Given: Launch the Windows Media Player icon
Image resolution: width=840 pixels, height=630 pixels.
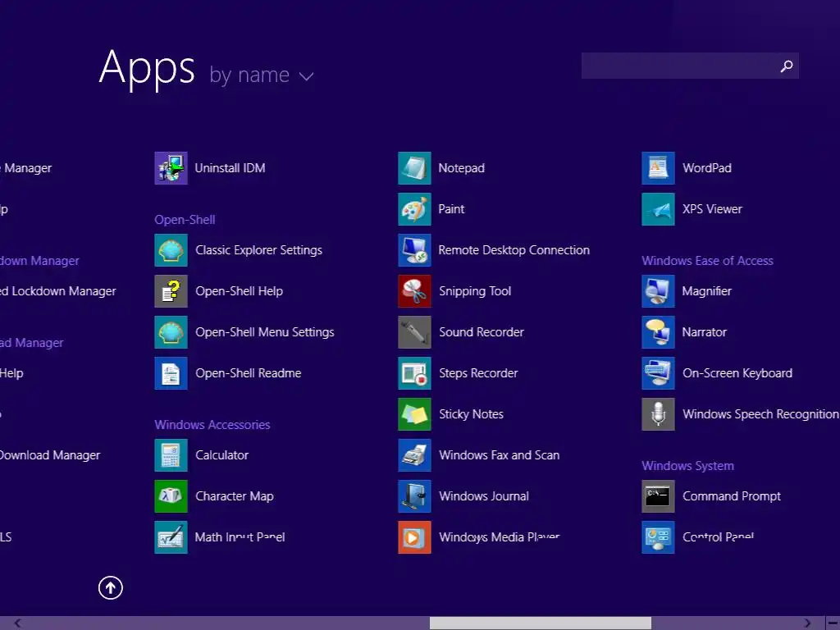Looking at the screenshot, I should click(x=414, y=536).
